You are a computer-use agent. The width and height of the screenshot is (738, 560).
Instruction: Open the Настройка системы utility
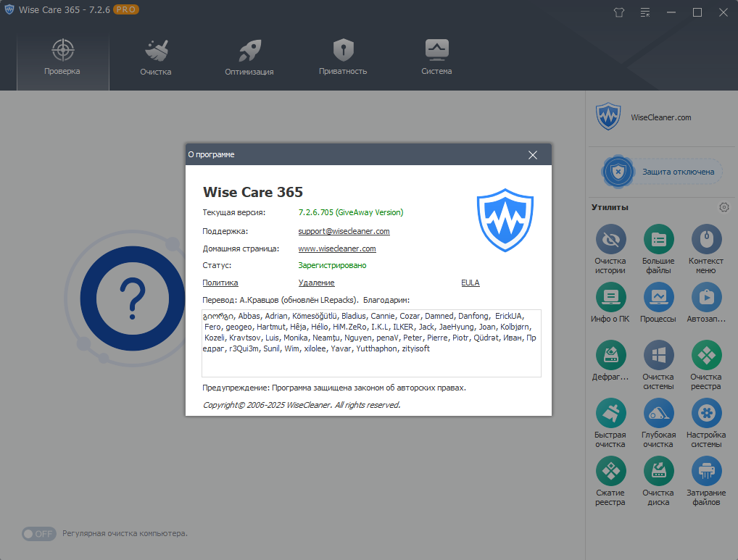pos(707,414)
